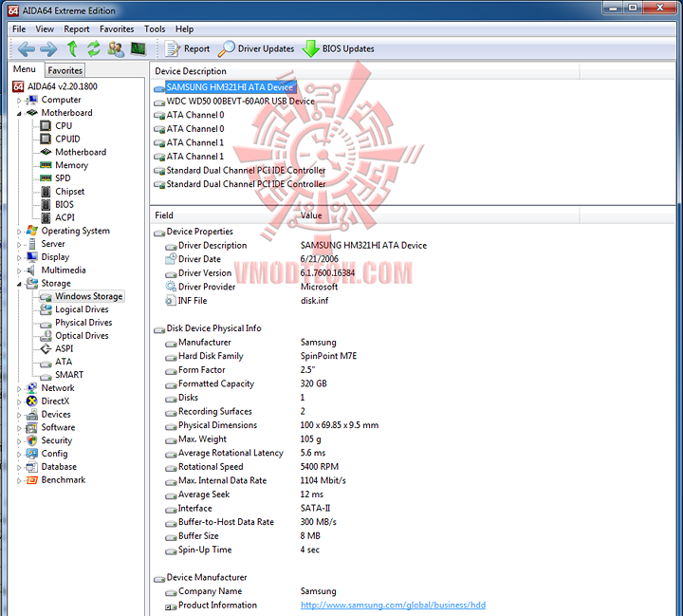Expand the Server tree node

pos(19,245)
